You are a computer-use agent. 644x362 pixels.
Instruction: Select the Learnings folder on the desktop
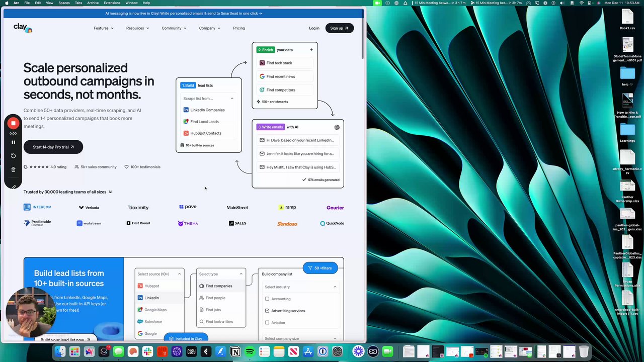coord(627,133)
